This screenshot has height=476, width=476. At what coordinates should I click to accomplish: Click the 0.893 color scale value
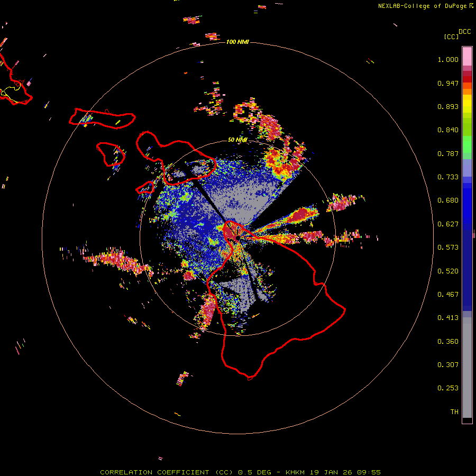448,106
